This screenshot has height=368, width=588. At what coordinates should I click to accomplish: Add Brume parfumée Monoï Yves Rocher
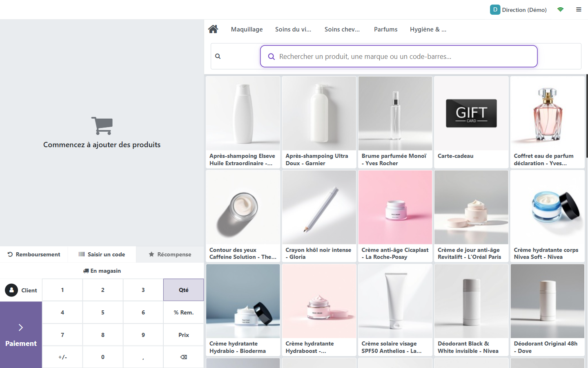pos(395,122)
